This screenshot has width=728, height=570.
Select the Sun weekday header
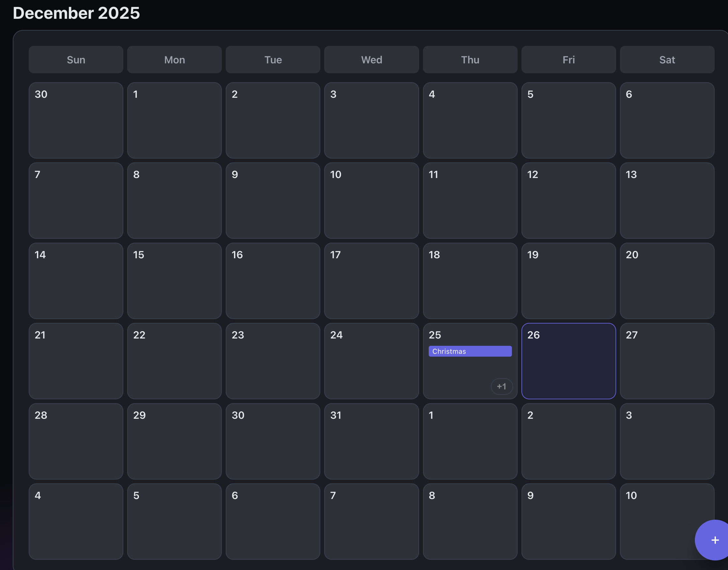point(76,60)
